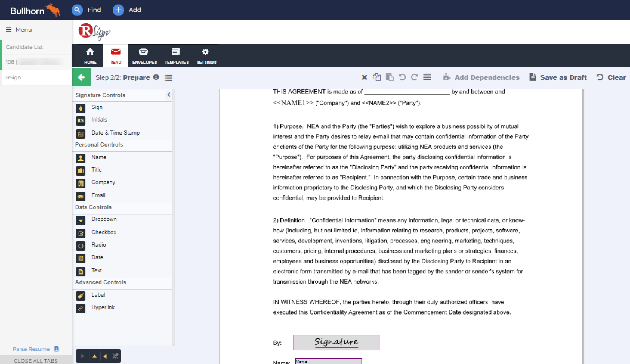Click the Signature field on document

tap(336, 343)
